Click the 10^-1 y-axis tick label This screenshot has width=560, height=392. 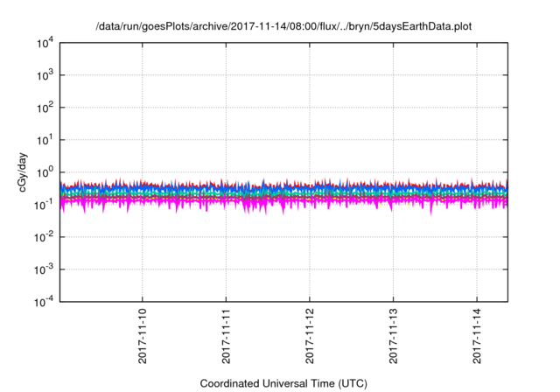tap(45, 205)
